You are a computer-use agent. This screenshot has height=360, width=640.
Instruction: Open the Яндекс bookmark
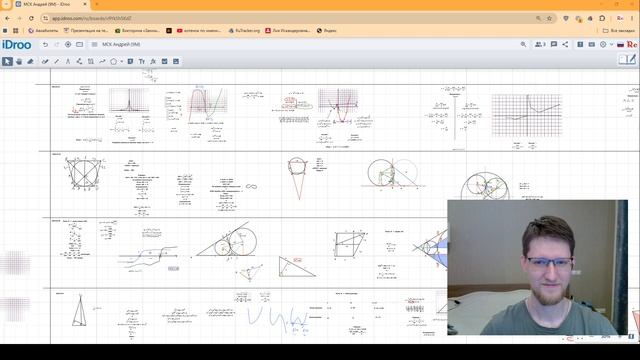click(x=327, y=31)
